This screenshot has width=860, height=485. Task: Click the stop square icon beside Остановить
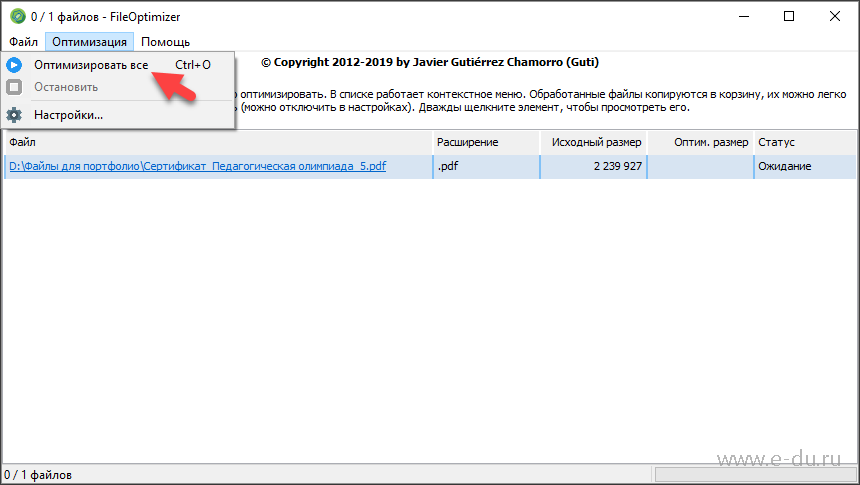[x=14, y=87]
